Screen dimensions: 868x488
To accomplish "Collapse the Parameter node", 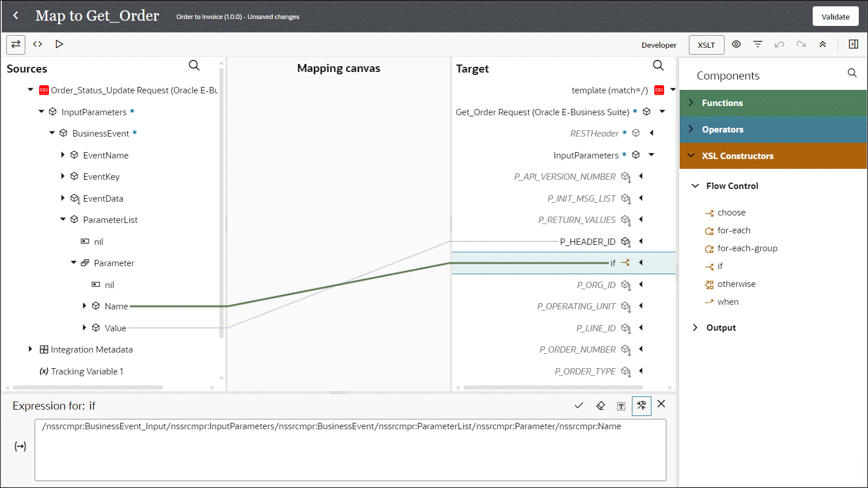I will click(74, 262).
